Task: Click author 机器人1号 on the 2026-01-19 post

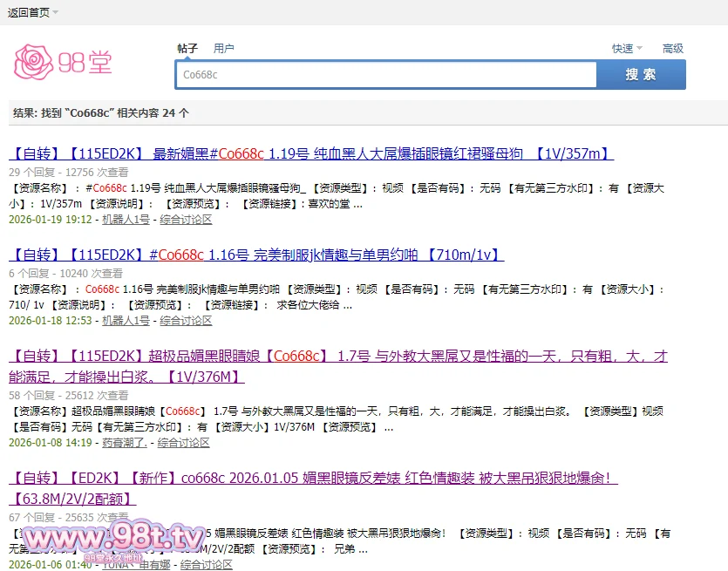Action: [126, 220]
